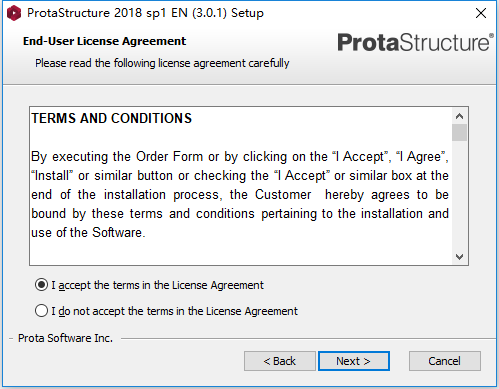
Task: Click the ProtaStructure hexagon icon in title bar
Action: tap(14, 13)
